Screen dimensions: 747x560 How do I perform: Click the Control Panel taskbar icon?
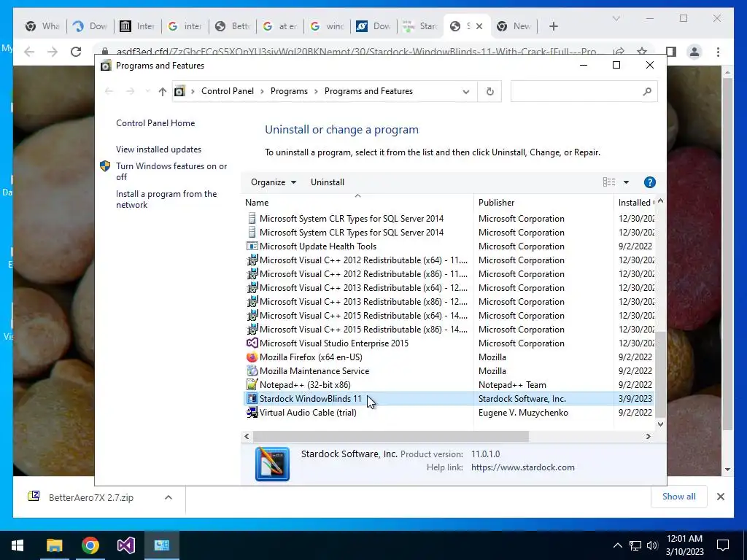(162, 545)
